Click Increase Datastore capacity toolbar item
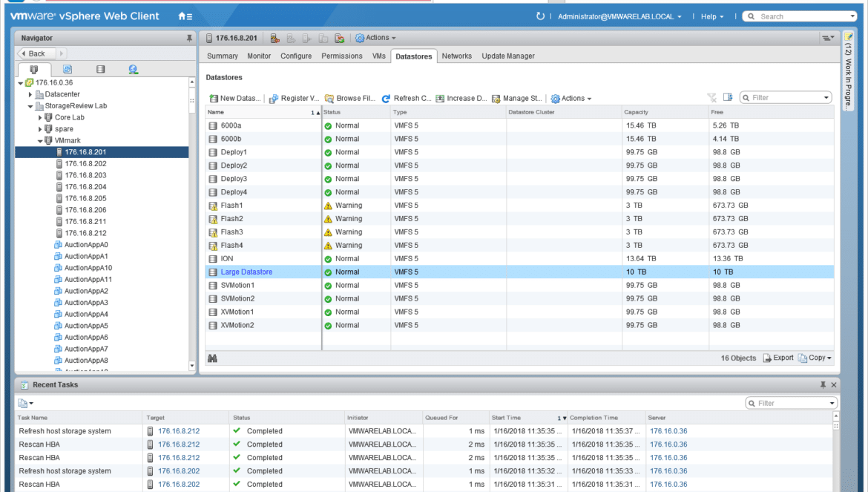This screenshot has width=868, height=492. (x=461, y=99)
